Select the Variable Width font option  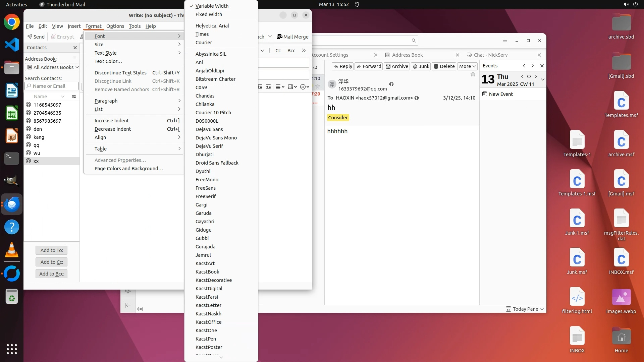click(x=212, y=6)
